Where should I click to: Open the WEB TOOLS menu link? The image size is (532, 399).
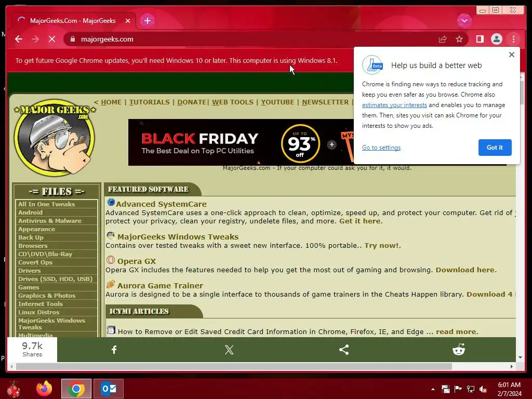232,102
